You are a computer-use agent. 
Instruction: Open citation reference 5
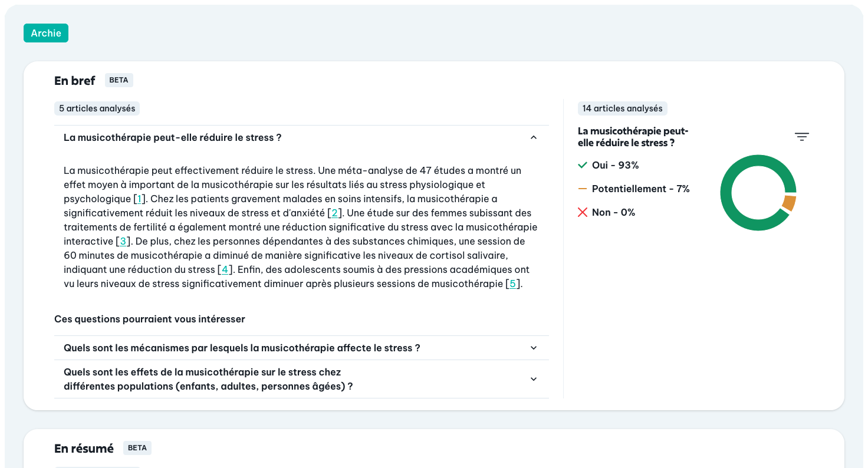tap(512, 284)
